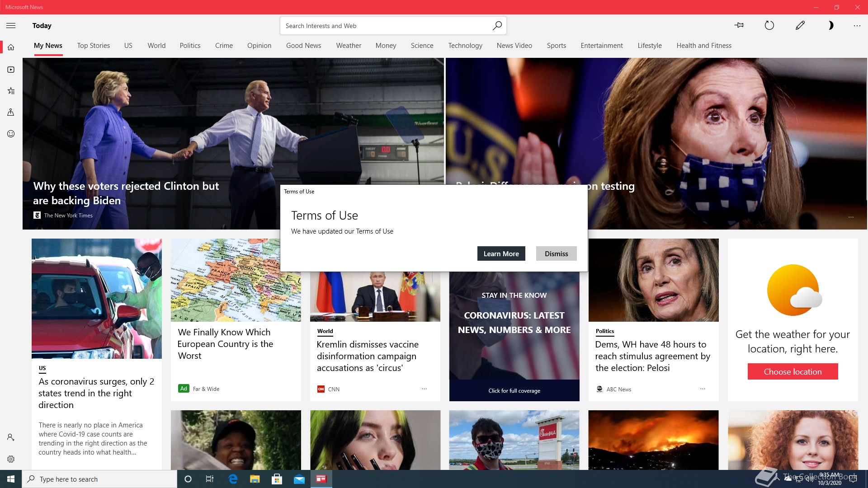Screen dimensions: 868x488
Task: Click the search magnifier icon
Action: [497, 26]
